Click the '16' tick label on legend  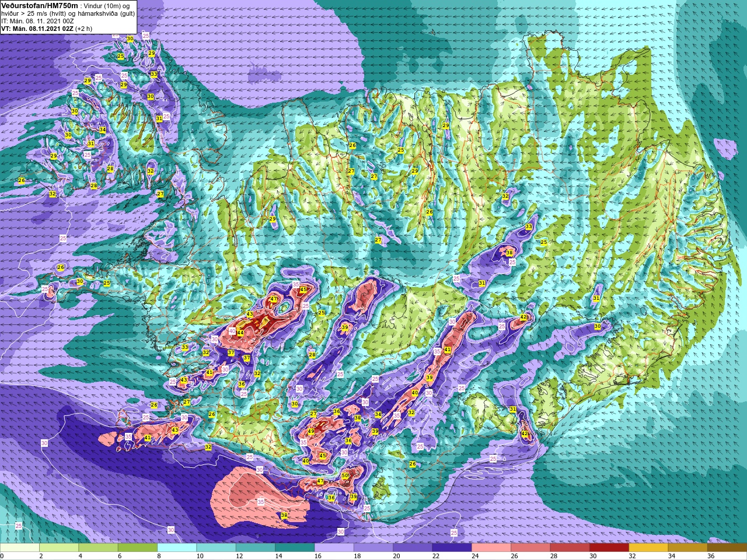[x=318, y=556]
